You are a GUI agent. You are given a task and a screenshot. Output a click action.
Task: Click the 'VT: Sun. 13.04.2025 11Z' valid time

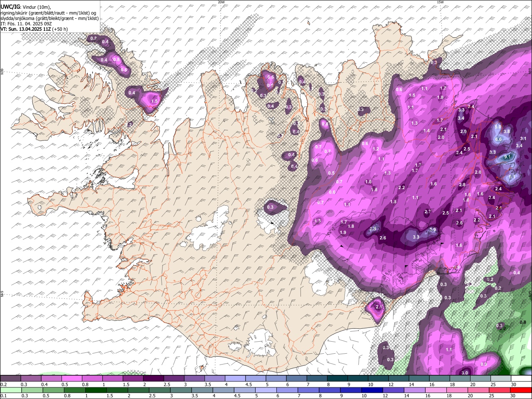pyautogui.click(x=26, y=29)
